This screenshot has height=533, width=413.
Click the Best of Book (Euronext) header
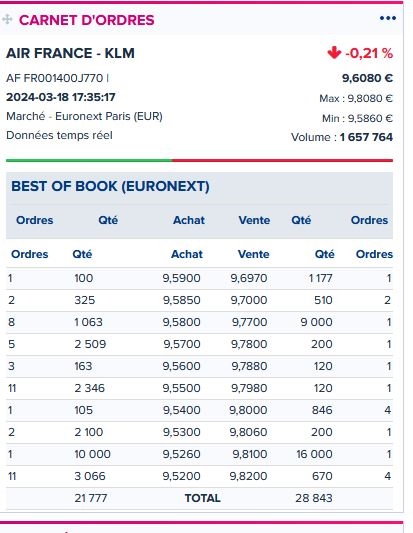[x=110, y=186]
